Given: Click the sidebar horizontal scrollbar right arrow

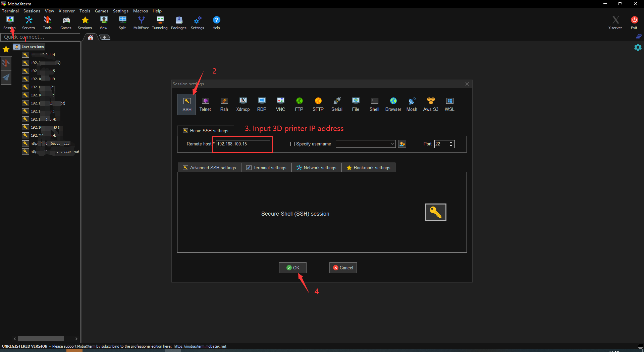Looking at the screenshot, I should click(76, 339).
